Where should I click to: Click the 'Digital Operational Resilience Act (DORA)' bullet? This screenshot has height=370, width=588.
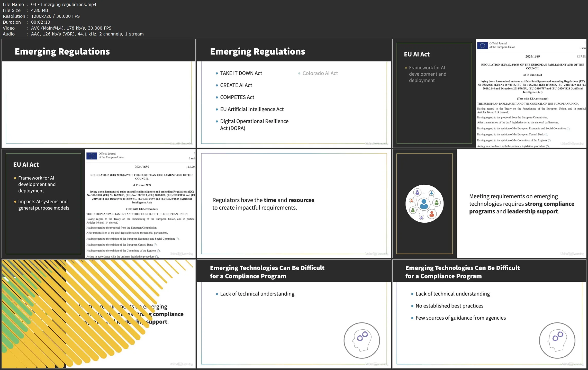pyautogui.click(x=254, y=125)
